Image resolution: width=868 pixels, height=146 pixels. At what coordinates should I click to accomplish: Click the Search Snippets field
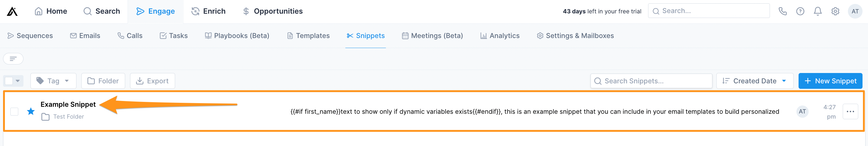(651, 81)
